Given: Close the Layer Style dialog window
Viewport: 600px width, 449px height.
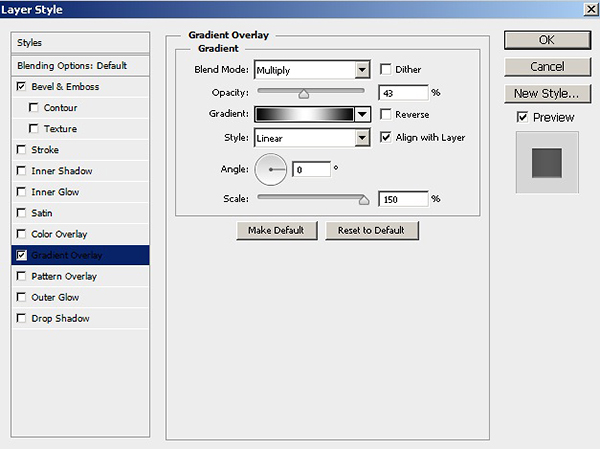Looking at the screenshot, I should coord(587,9).
